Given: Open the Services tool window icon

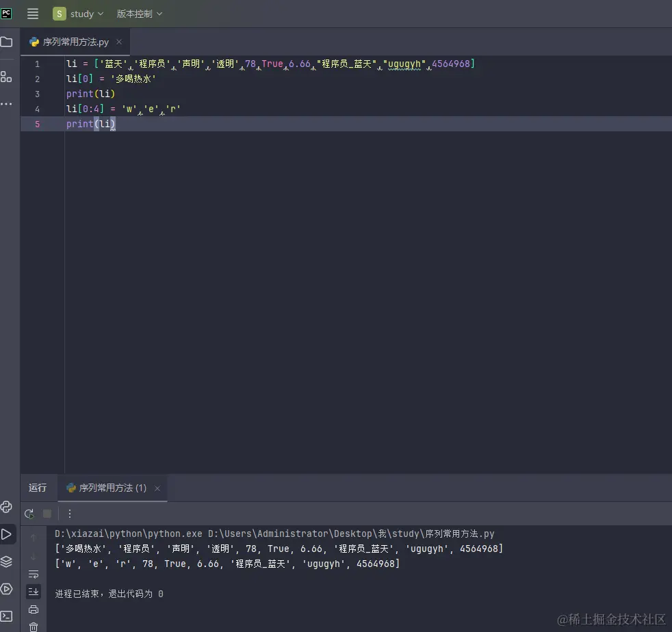Looking at the screenshot, I should [6, 589].
